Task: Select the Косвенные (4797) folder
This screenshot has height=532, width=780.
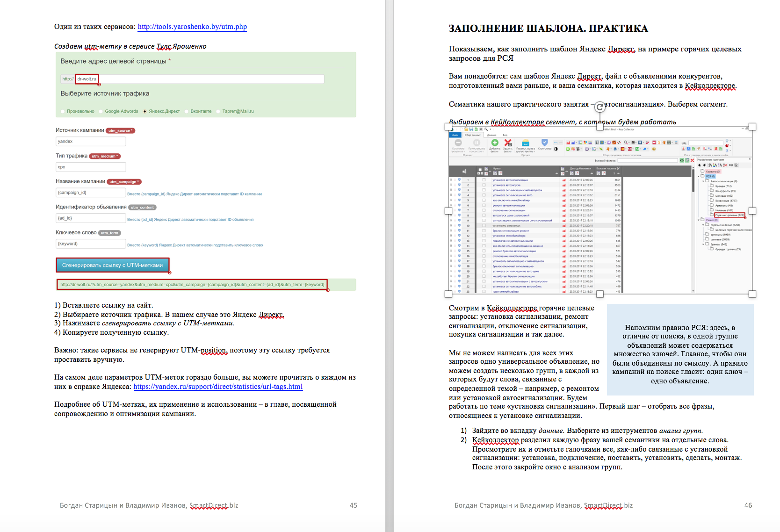Action: [726, 201]
